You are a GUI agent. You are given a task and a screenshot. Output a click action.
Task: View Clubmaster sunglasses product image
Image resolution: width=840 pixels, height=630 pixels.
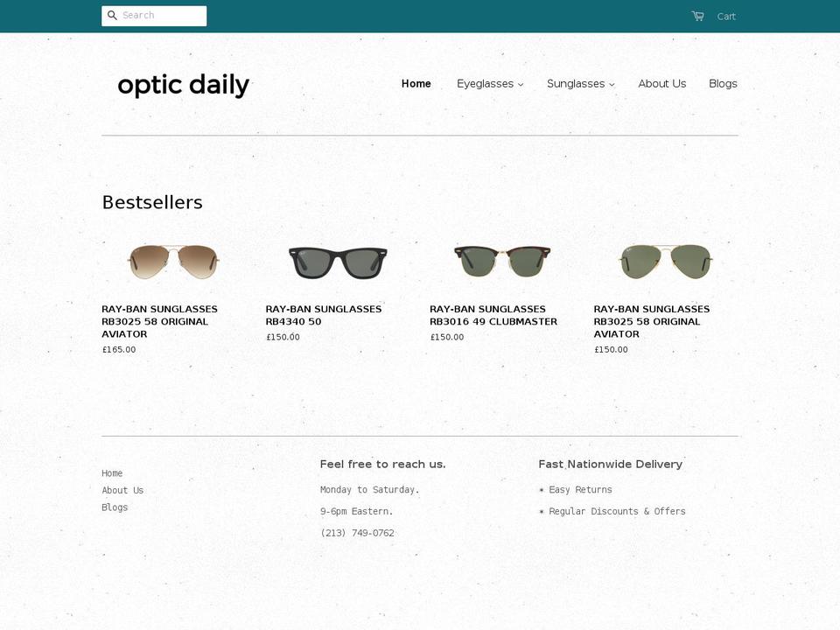tap(502, 261)
